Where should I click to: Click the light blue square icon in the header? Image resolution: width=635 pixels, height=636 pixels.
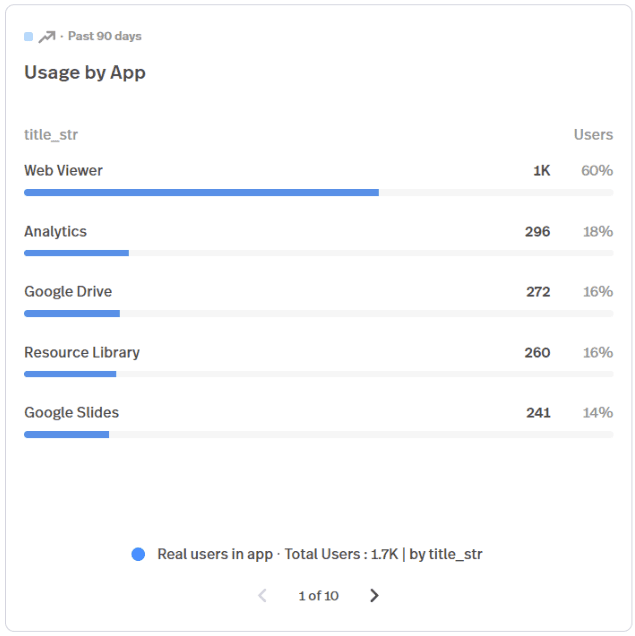pos(28,37)
